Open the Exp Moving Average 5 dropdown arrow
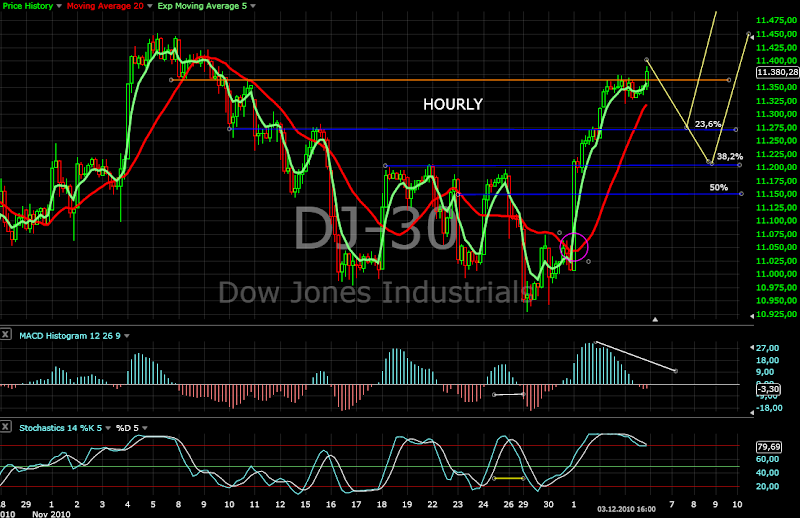This screenshot has height=518, width=800. coord(253,6)
